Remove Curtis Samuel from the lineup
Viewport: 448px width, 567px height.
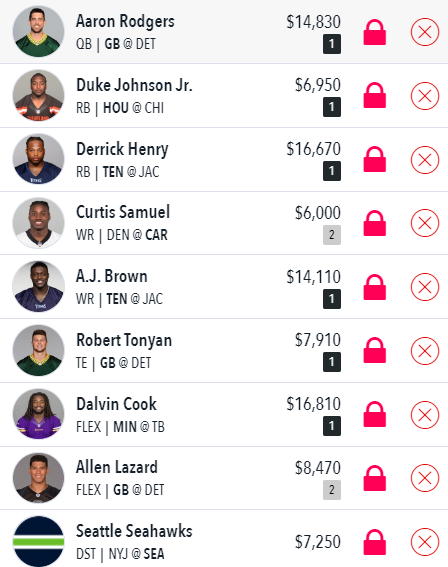tap(425, 223)
